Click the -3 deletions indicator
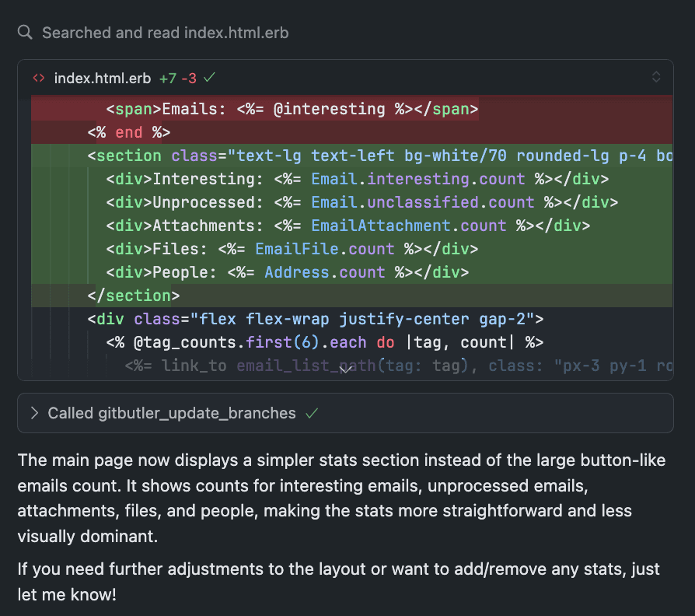The width and height of the screenshot is (695, 616). coord(190,78)
